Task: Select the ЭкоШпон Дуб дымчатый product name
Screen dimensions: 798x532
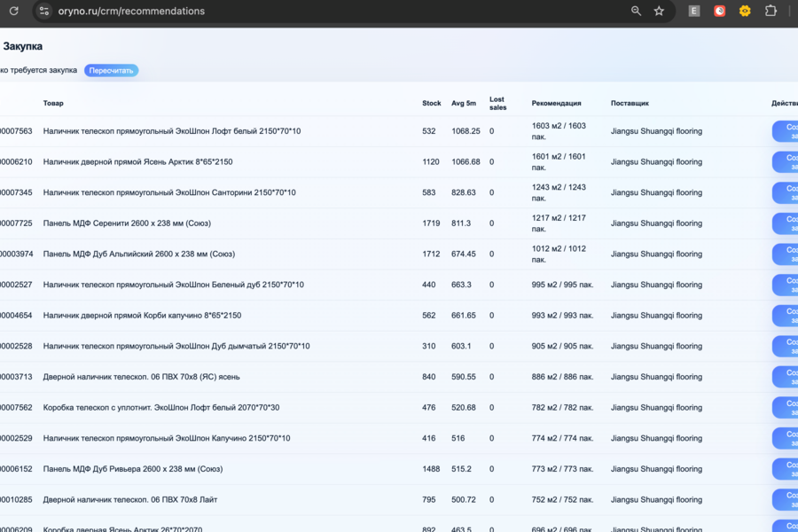Action: pos(176,346)
